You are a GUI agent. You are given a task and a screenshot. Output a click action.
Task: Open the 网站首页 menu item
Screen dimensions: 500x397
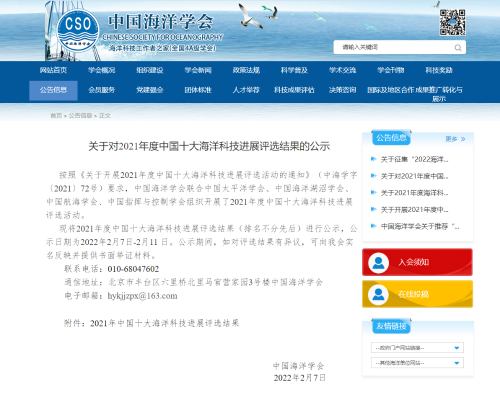pyautogui.click(x=53, y=70)
